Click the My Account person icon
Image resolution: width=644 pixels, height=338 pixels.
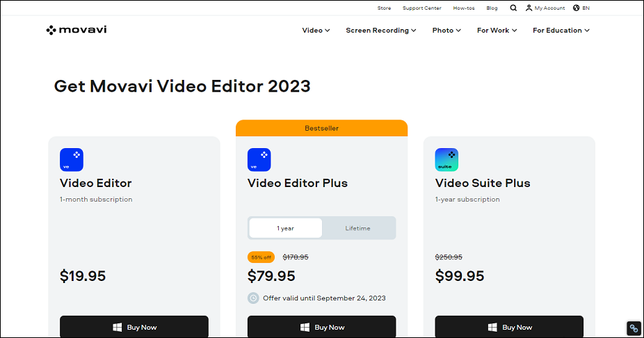coord(529,8)
